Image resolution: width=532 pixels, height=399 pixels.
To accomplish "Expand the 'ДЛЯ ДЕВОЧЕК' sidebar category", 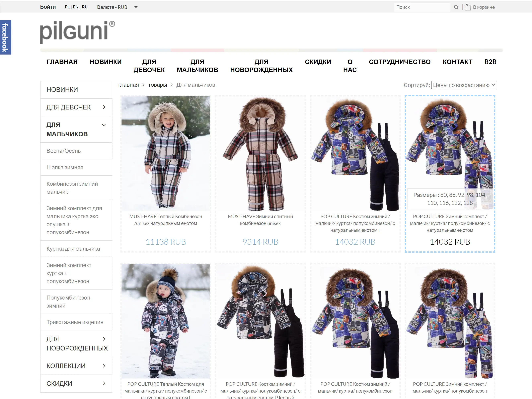I will [x=104, y=107].
